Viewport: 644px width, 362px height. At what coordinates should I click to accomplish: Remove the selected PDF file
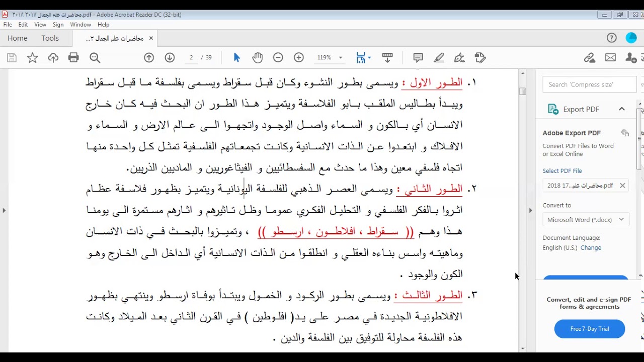click(622, 186)
